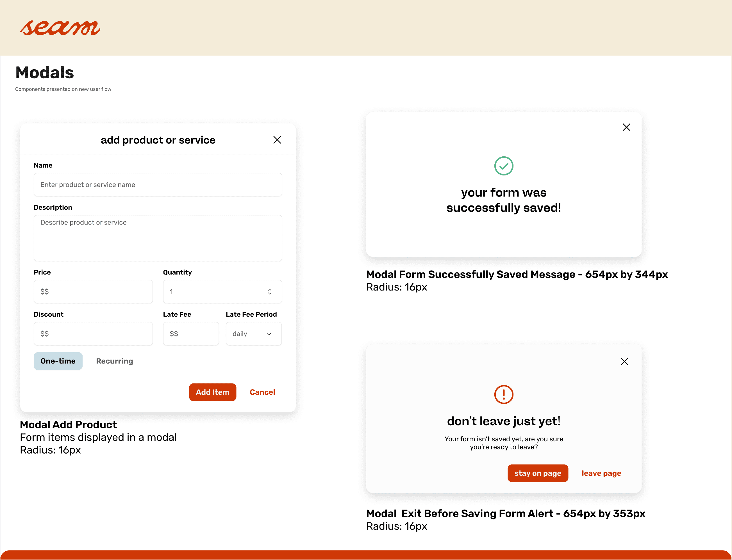Focus the Discount amount field
The width and height of the screenshot is (732, 560).
click(x=93, y=334)
